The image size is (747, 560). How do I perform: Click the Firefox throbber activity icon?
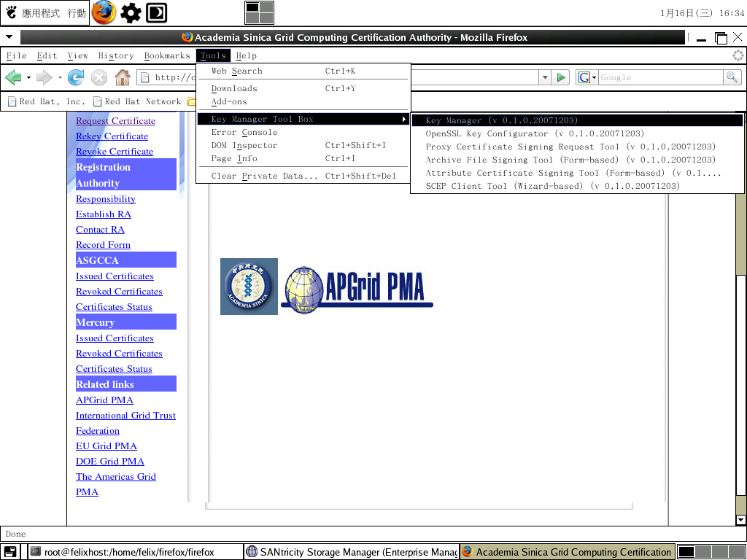738,55
